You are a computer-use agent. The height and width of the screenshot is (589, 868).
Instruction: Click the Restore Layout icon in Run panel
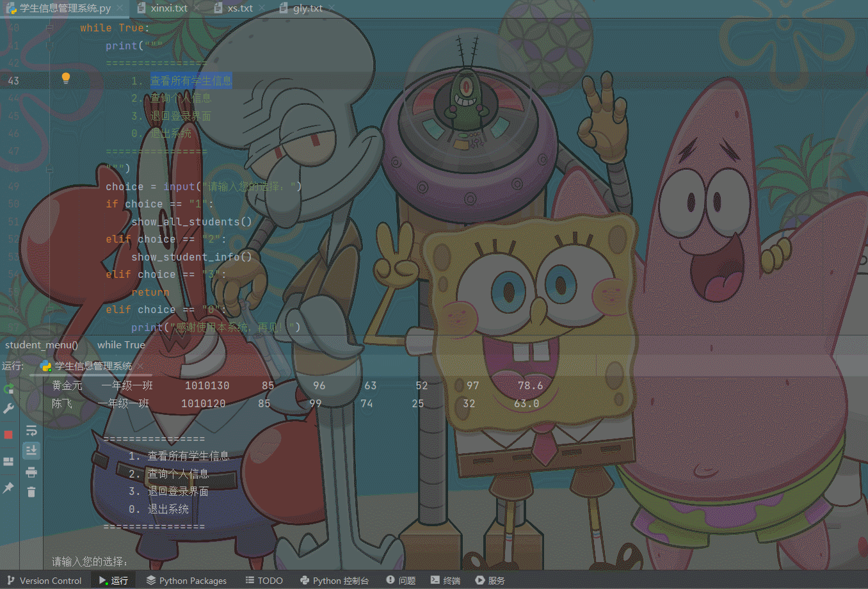8,462
